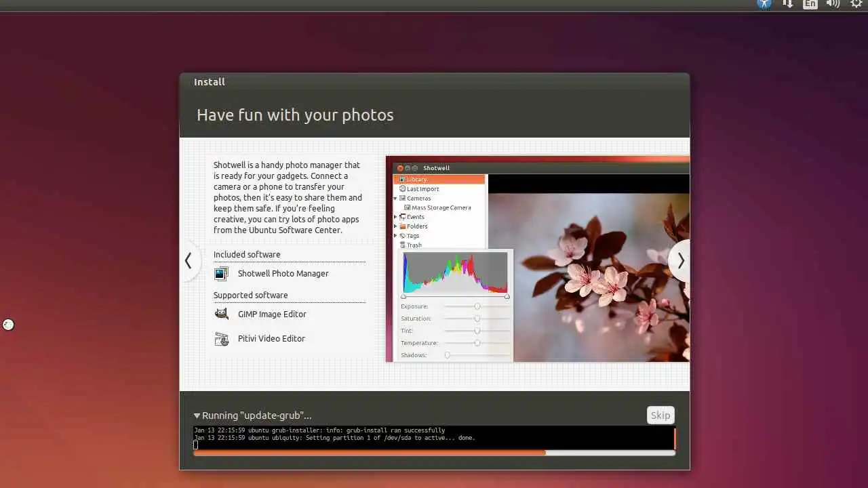Screen dimensions: 868x488
Task: Select the "Shotwell Photo Manager" label
Action: [283, 274]
